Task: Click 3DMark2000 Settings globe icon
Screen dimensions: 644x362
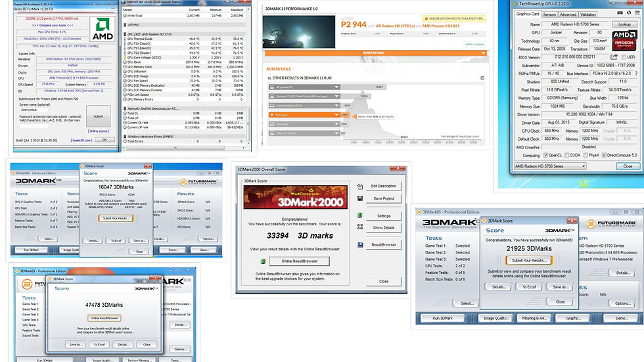Action: coord(360,215)
